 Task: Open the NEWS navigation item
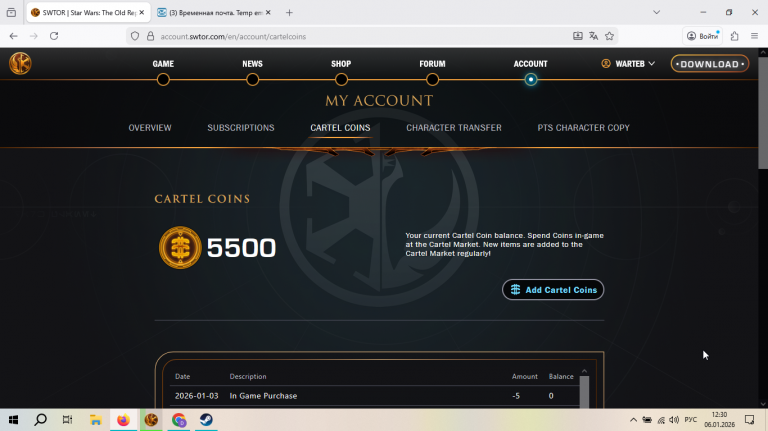[x=252, y=64]
